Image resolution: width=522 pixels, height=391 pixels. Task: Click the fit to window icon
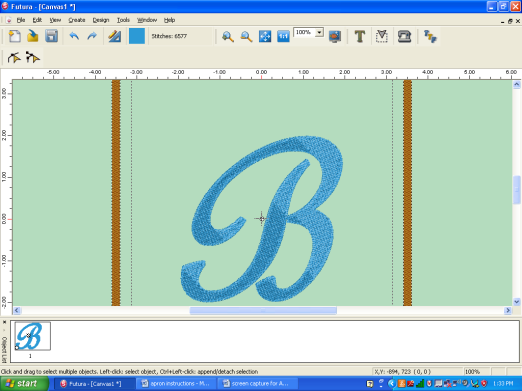(265, 36)
